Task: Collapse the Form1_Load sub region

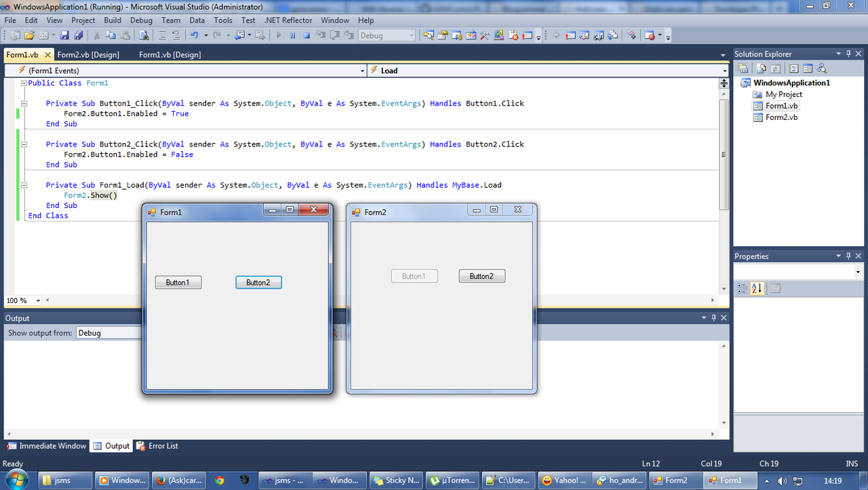Action: [24, 185]
